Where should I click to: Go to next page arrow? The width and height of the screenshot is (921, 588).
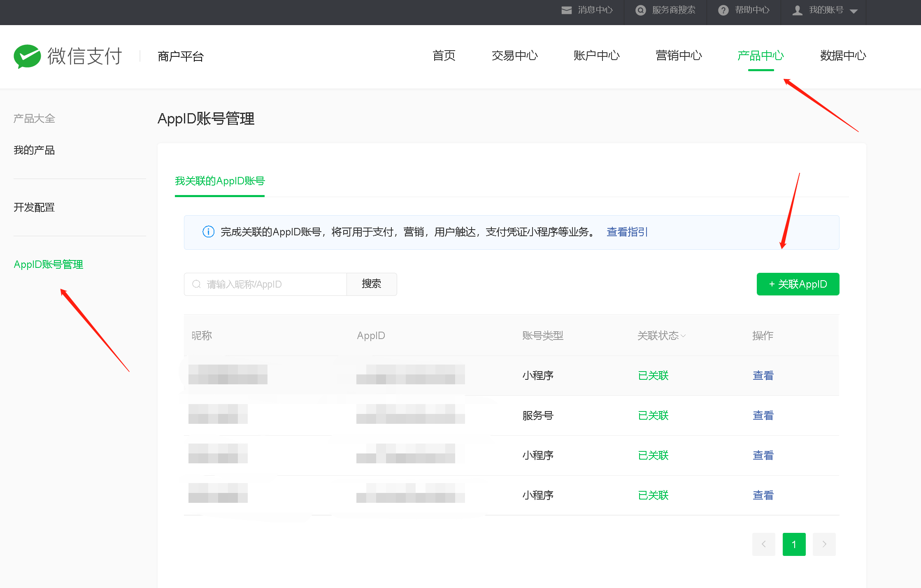tap(824, 544)
